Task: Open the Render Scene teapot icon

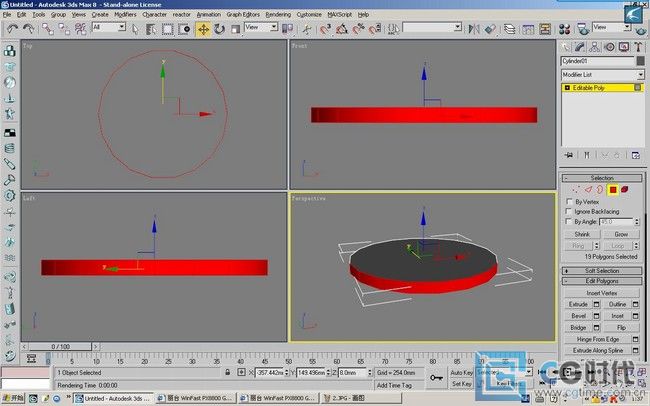Action: point(583,29)
